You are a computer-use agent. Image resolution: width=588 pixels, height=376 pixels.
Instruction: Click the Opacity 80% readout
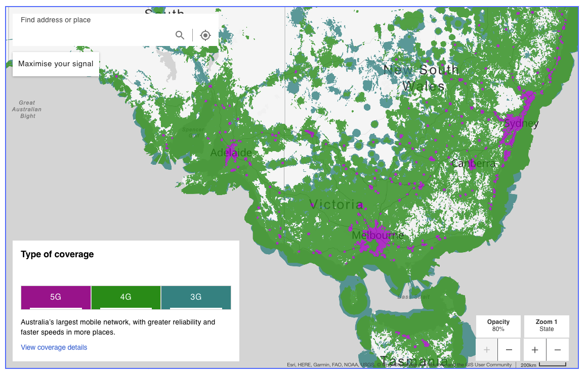[x=498, y=325]
